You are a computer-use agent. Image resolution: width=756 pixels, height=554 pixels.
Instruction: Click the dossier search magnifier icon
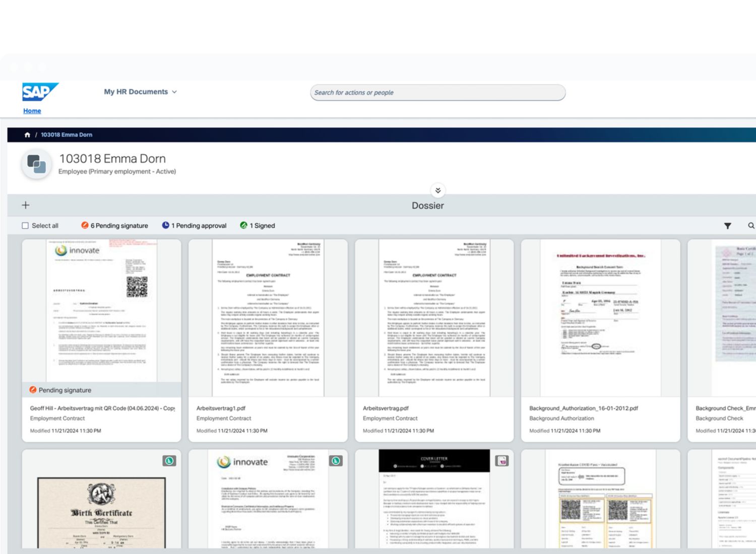[x=751, y=226]
